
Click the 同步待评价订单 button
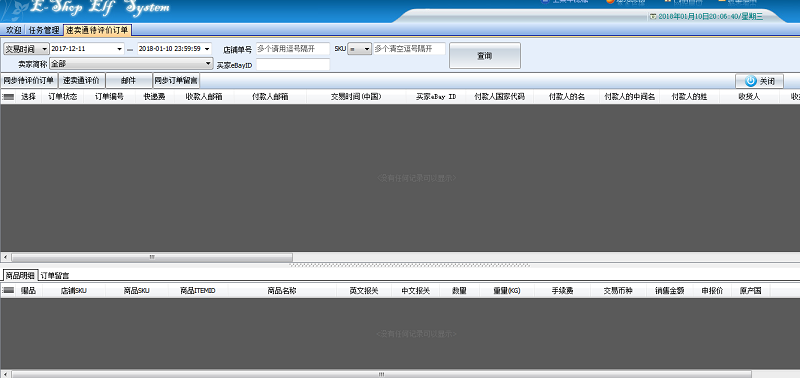coord(29,81)
